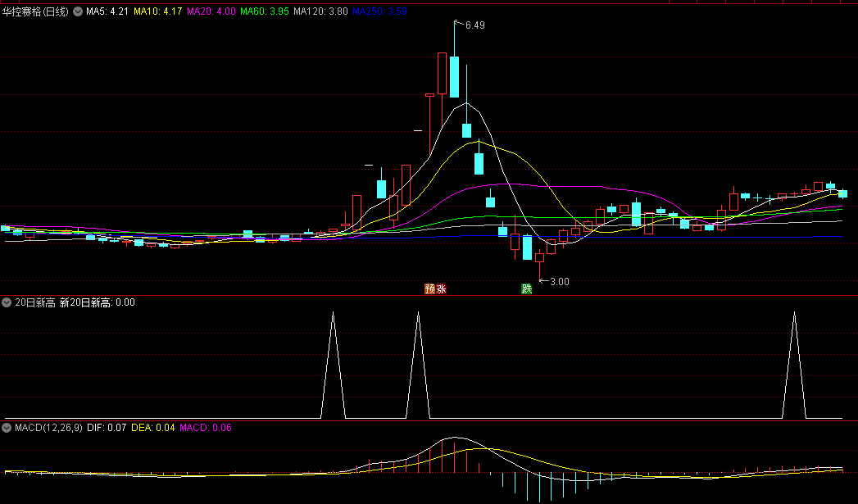Select the MA250: 3.59 label
The width and height of the screenshot is (858, 504).
click(379, 11)
